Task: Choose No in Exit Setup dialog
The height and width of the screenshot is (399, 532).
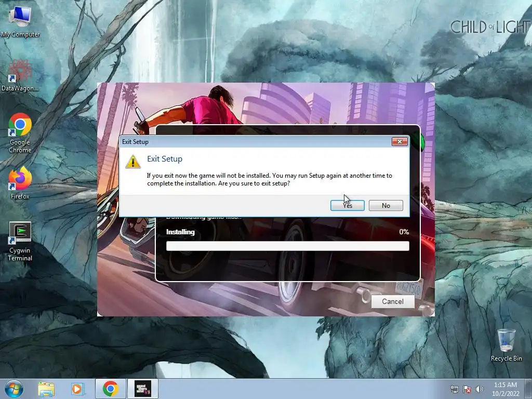Action: [386, 205]
